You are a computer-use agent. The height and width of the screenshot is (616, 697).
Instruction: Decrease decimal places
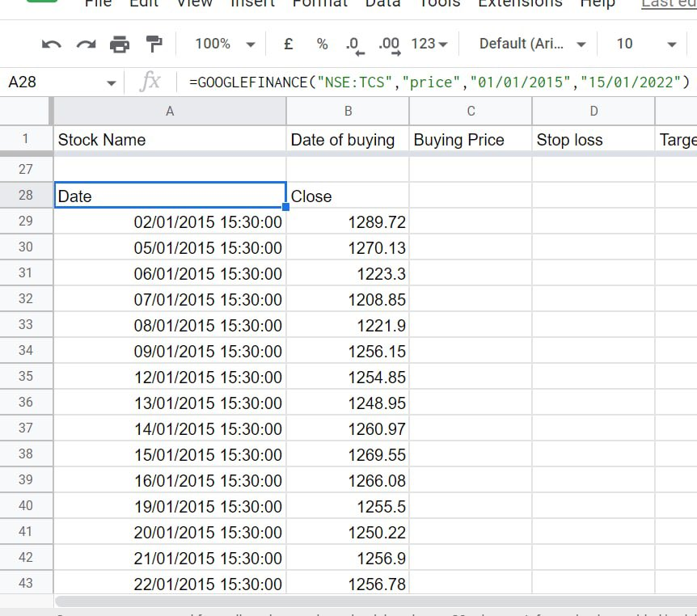point(353,44)
